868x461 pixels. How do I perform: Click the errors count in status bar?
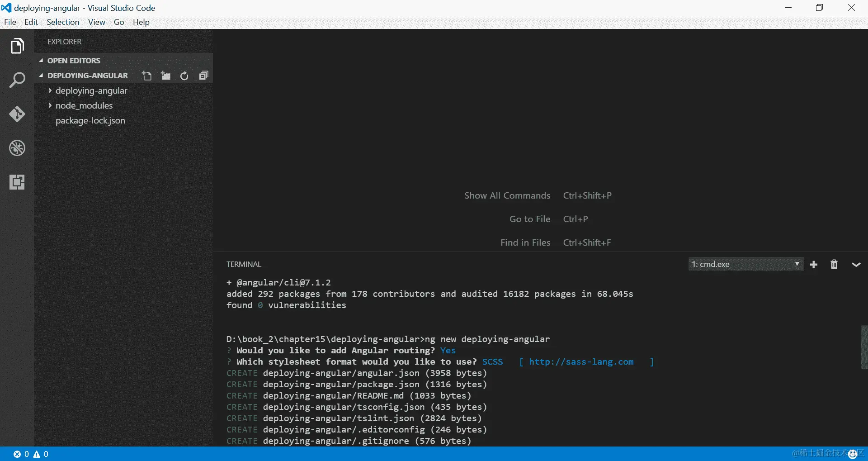click(21, 454)
